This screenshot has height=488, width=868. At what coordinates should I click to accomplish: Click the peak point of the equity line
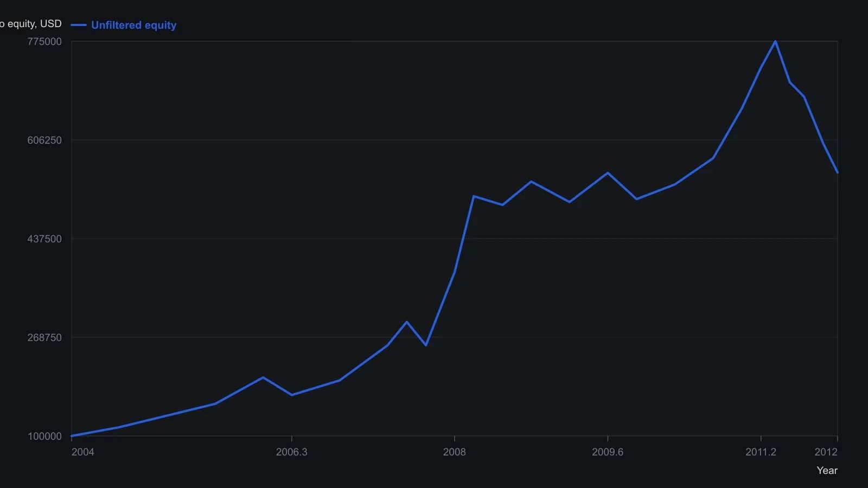(775, 41)
